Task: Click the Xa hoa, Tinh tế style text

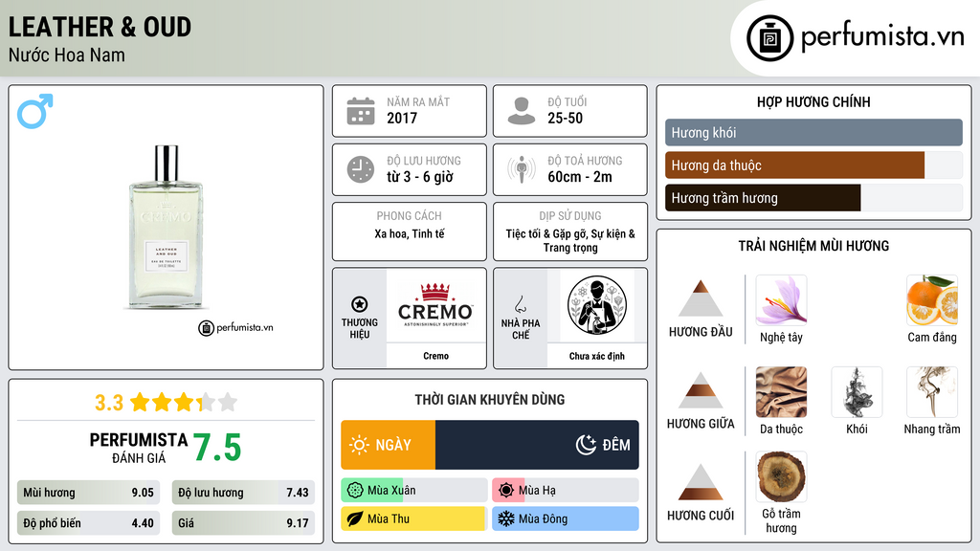Action: tap(410, 233)
